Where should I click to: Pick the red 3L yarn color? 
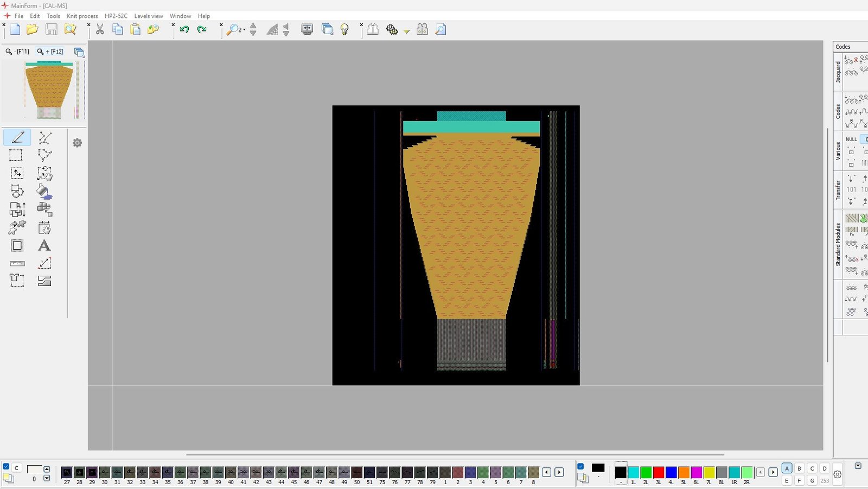(x=658, y=472)
